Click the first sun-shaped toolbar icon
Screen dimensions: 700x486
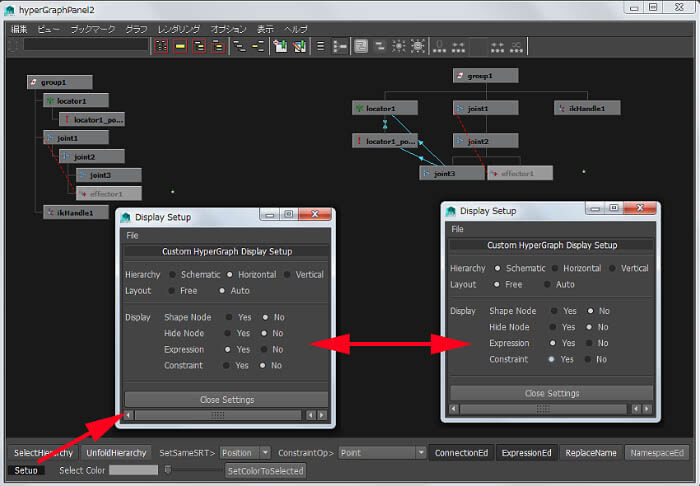click(x=399, y=46)
